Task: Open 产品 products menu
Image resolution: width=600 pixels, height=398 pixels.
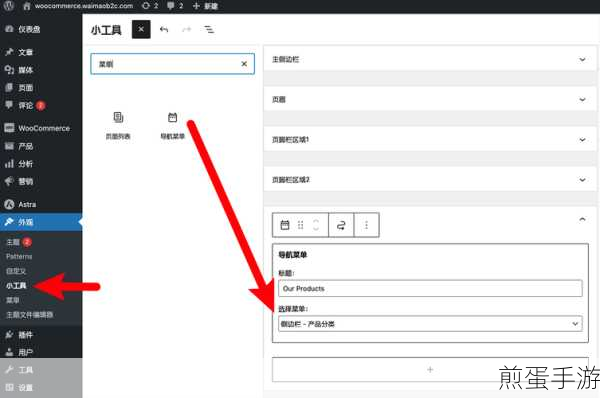Action: click(x=41, y=146)
